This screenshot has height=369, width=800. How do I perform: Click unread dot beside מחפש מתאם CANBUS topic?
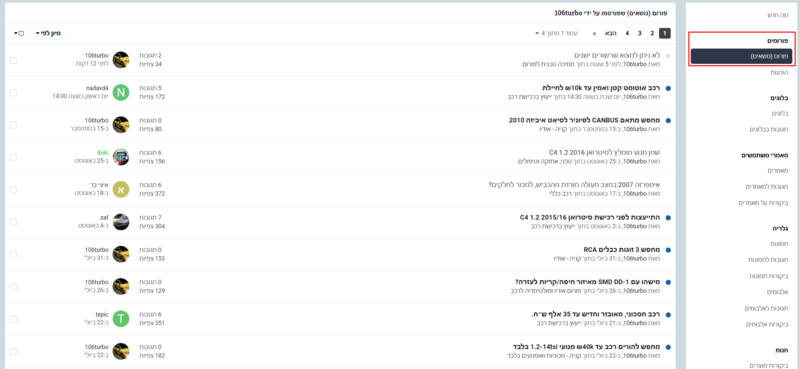pos(668,121)
